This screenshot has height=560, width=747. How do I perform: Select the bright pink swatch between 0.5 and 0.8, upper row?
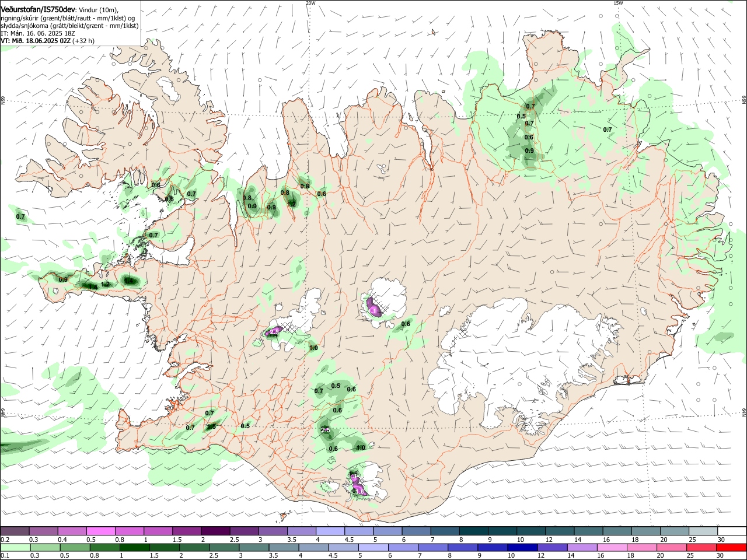[100, 531]
